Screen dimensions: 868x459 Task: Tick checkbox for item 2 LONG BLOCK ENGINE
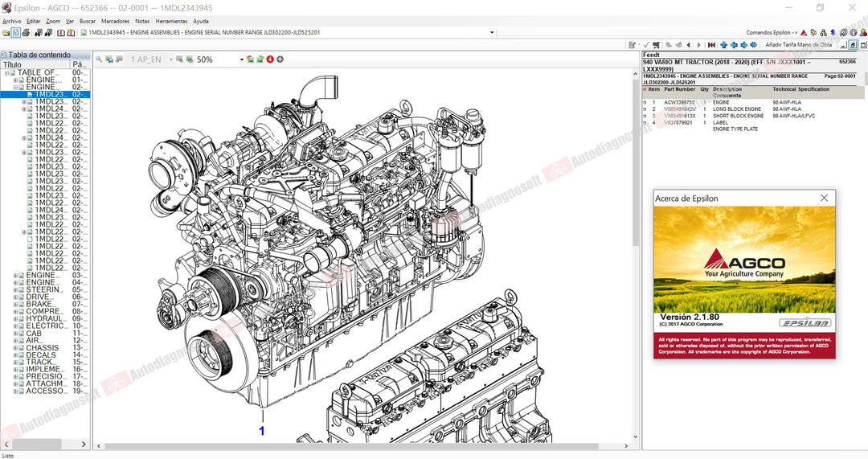[x=645, y=109]
